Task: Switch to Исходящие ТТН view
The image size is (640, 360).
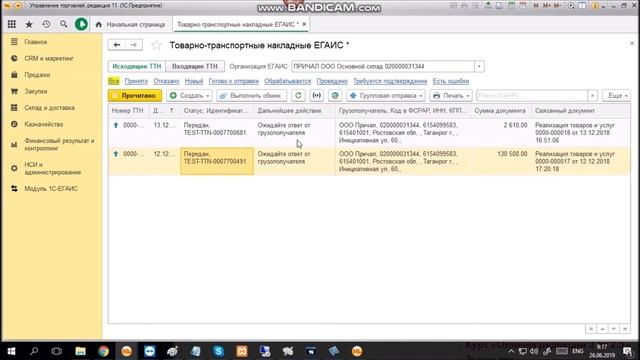Action: click(x=137, y=67)
